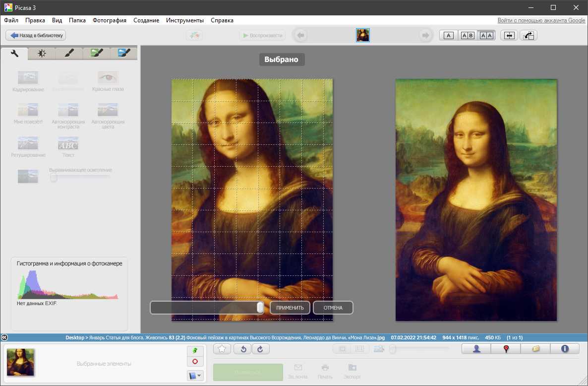Screen dimensions: 588x386
Task: Collapse the bottom panel with double-arrow button
Action: (4, 337)
